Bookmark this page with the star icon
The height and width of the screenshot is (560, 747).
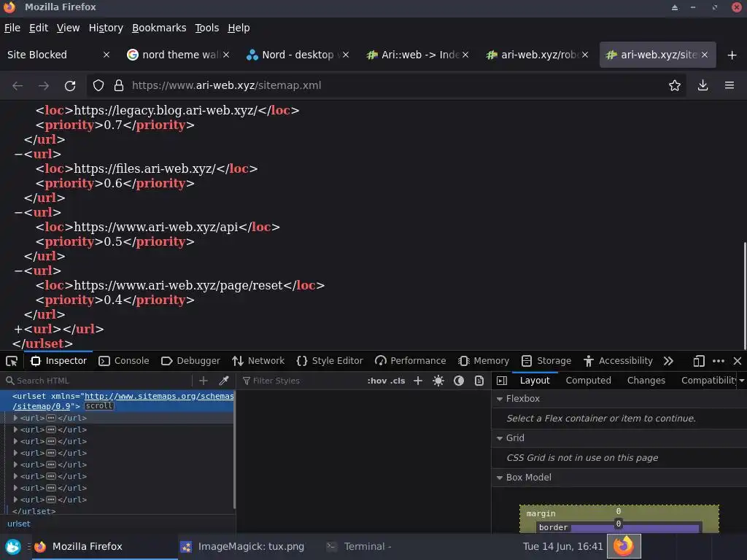pos(675,86)
